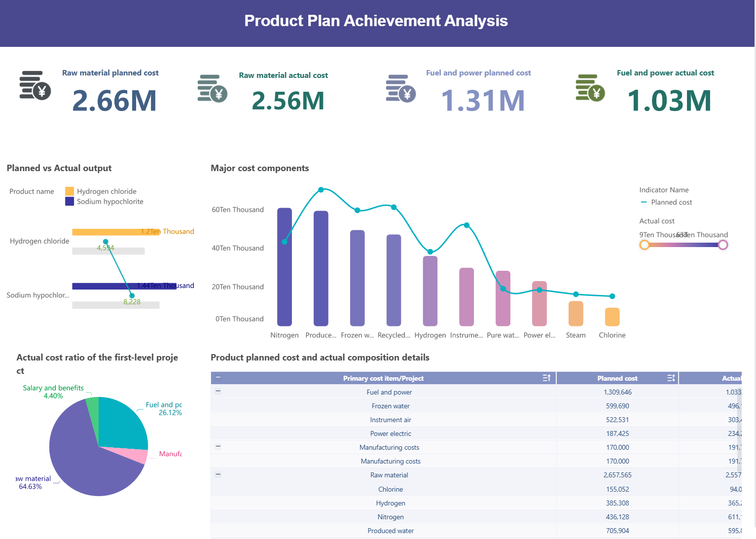Toggle the Sodium hypochlorite legend swatch

coord(69,201)
